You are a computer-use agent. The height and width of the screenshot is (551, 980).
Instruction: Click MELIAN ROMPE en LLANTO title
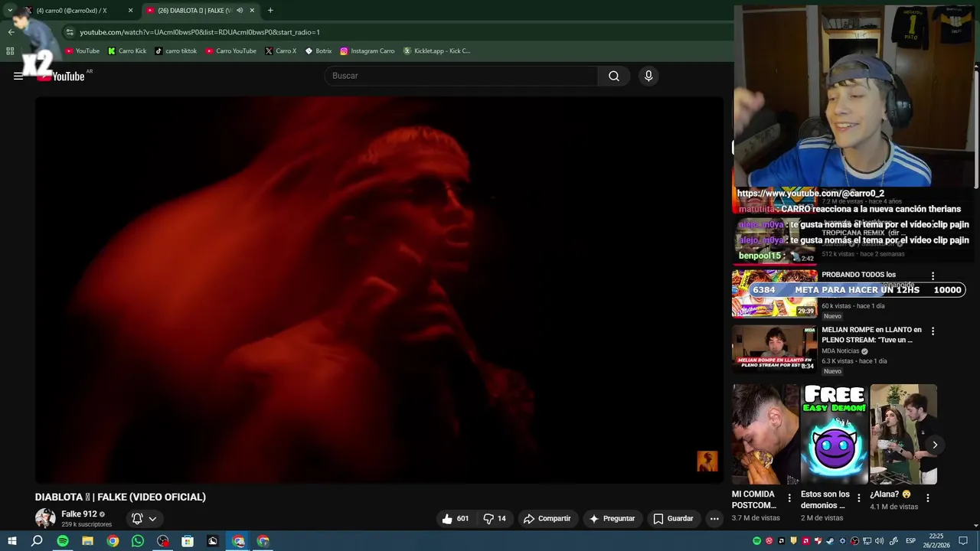coord(871,334)
